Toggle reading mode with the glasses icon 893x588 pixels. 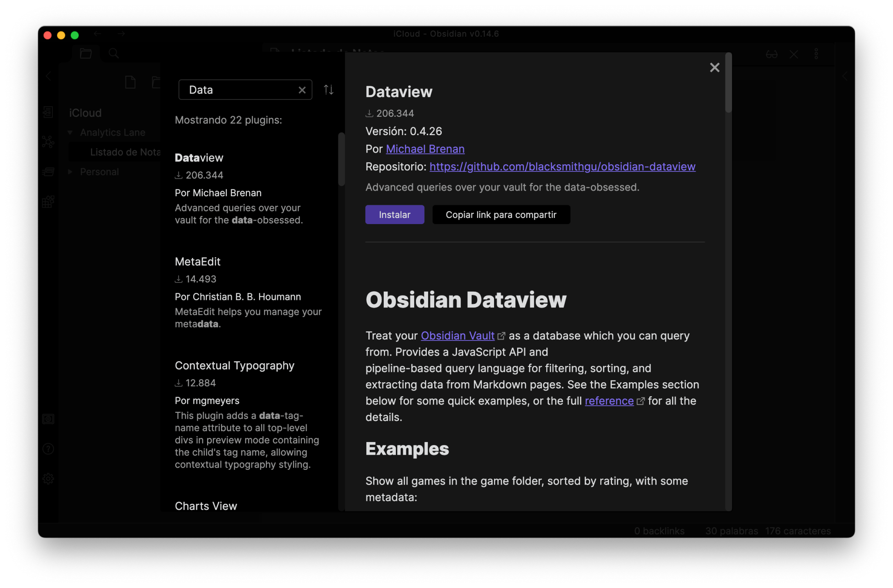point(771,54)
